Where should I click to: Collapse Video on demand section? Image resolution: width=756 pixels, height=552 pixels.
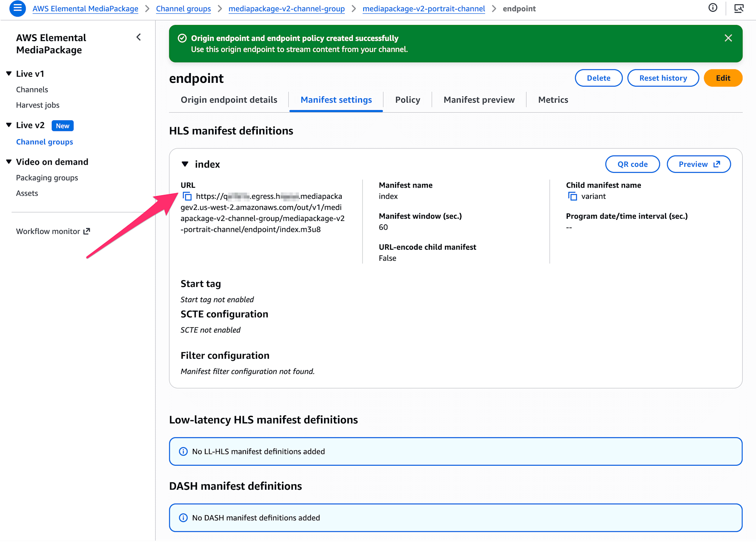click(x=9, y=162)
